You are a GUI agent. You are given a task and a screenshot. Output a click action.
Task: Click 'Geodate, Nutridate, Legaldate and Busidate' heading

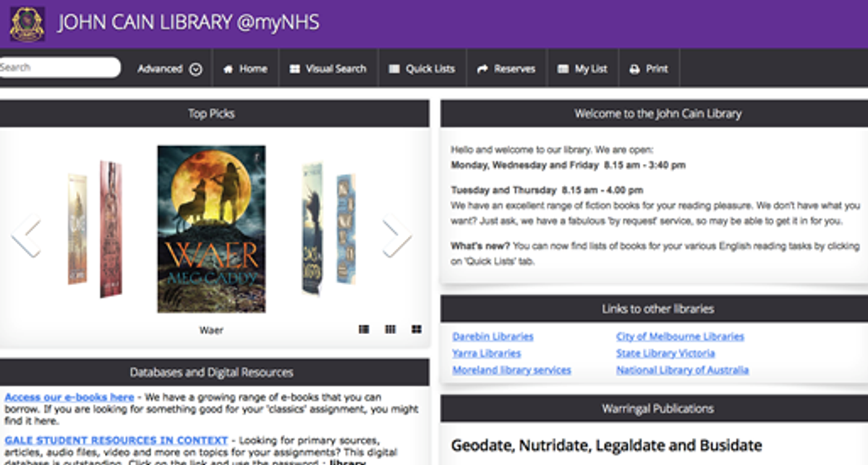pos(606,445)
